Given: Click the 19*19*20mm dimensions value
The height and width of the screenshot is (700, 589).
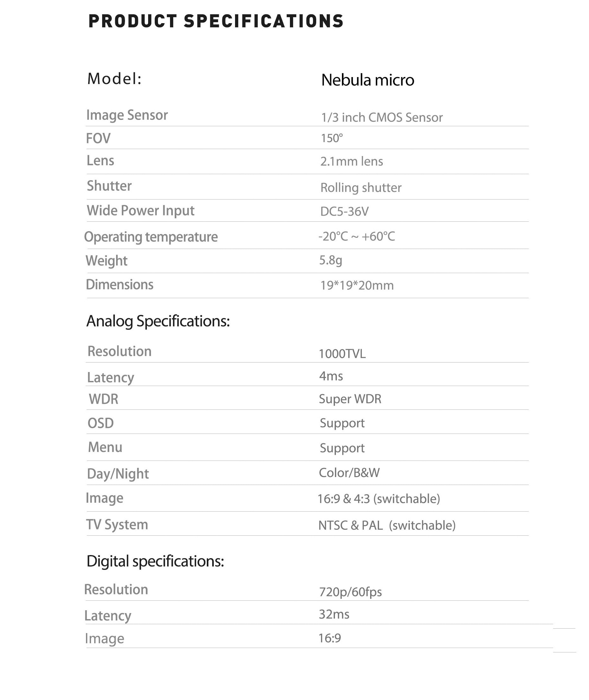Looking at the screenshot, I should [357, 285].
